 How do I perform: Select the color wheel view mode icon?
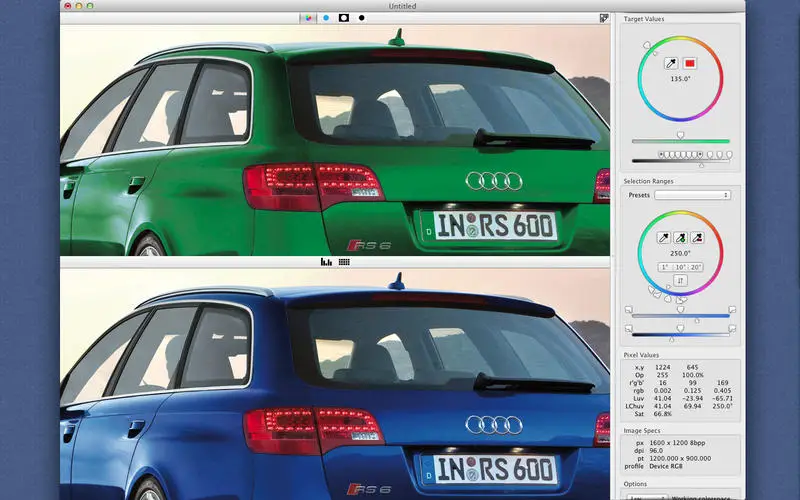308,18
